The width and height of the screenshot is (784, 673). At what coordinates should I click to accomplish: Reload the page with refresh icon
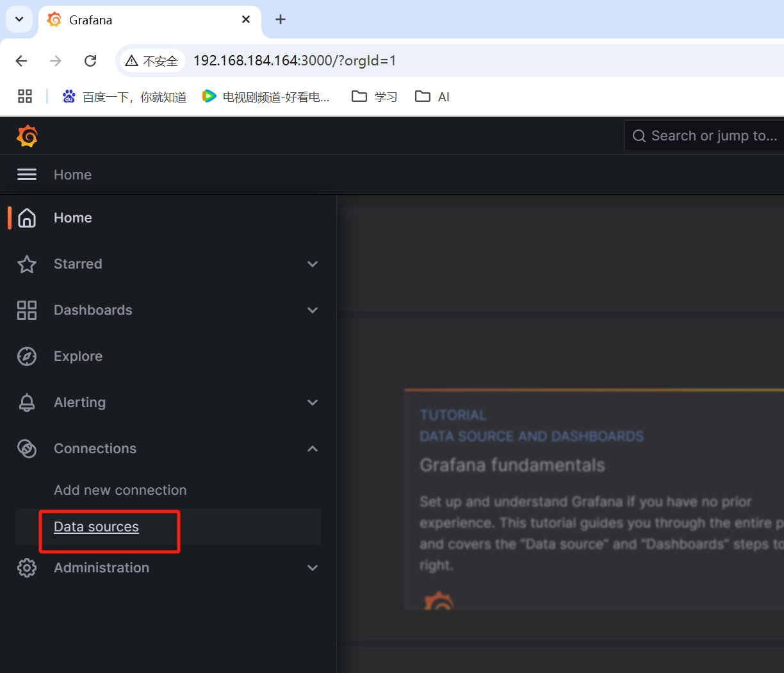tap(90, 61)
